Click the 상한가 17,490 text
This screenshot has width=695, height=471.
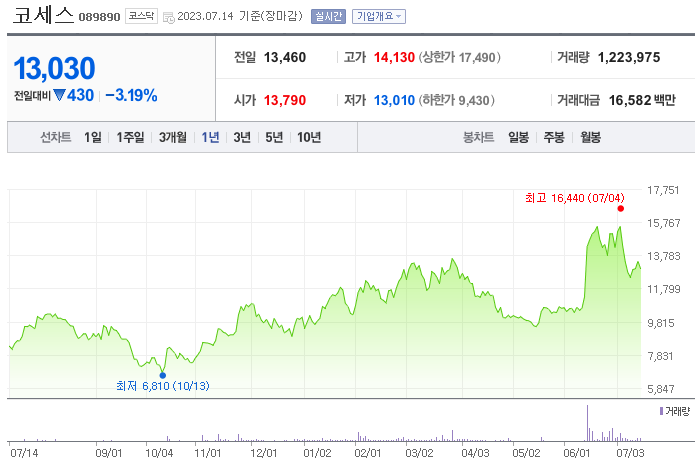pos(460,57)
